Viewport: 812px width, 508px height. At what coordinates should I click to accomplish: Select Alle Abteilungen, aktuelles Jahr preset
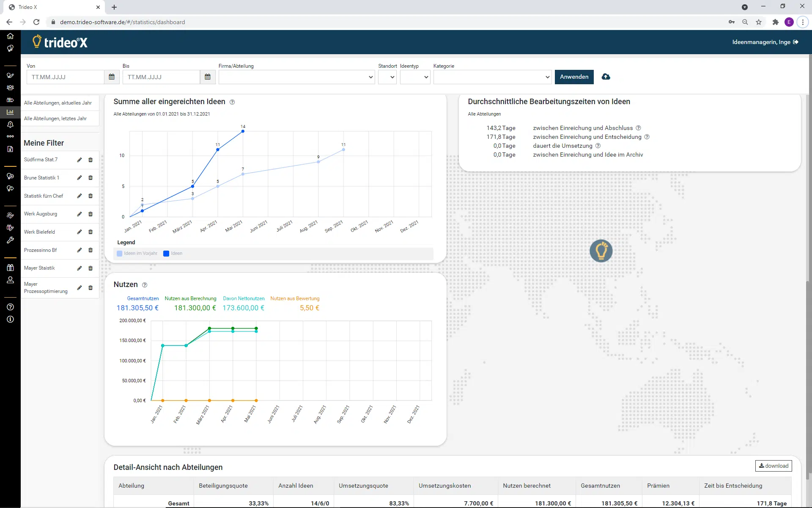point(58,103)
